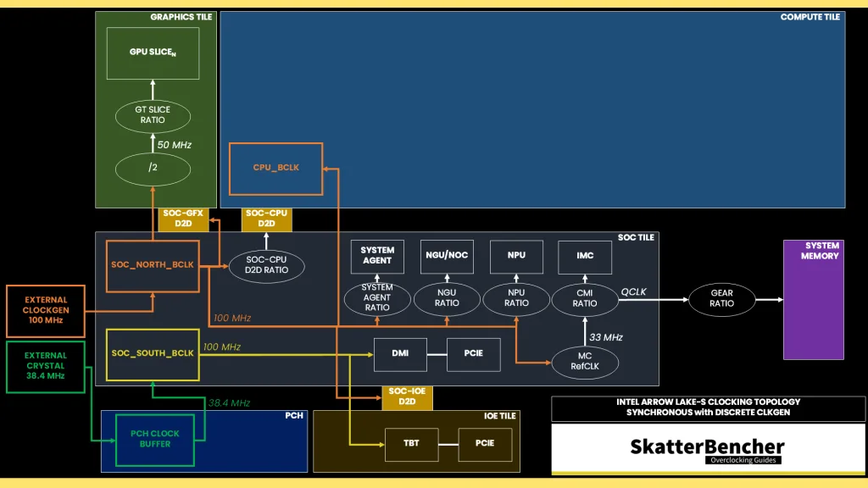Click the SOC-GFX D2D block
The height and width of the screenshot is (488, 868).
tap(183, 219)
